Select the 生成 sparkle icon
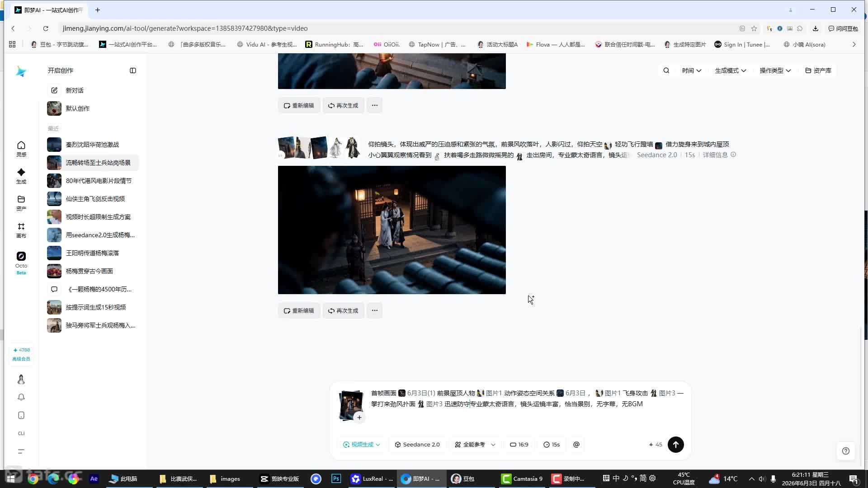Viewport: 868px width, 488px height. 21,176
